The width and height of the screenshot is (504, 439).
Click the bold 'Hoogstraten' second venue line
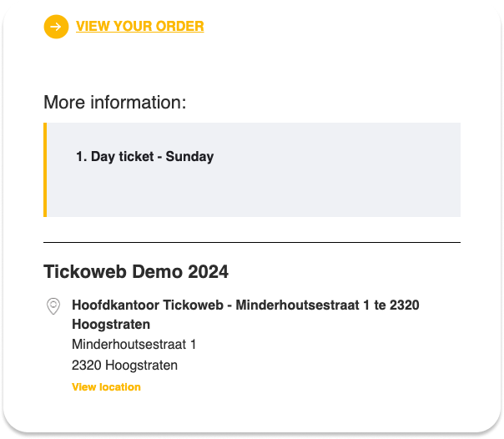tap(111, 325)
